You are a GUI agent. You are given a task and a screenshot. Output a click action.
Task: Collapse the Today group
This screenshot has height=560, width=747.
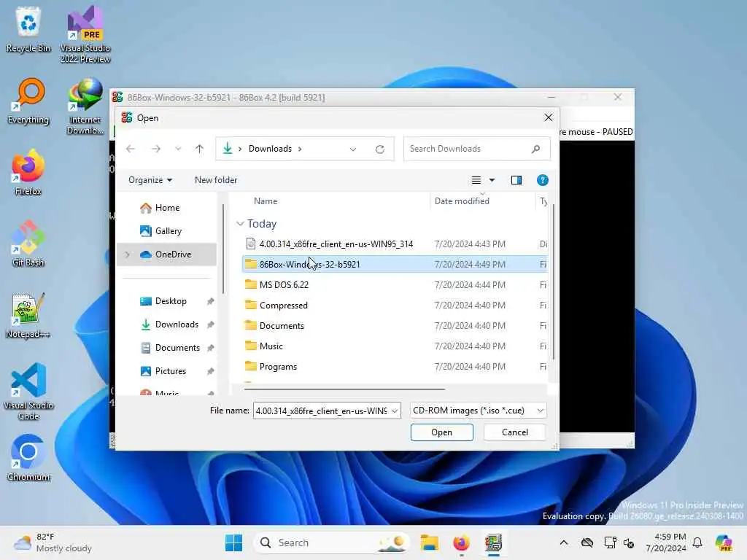pos(240,224)
